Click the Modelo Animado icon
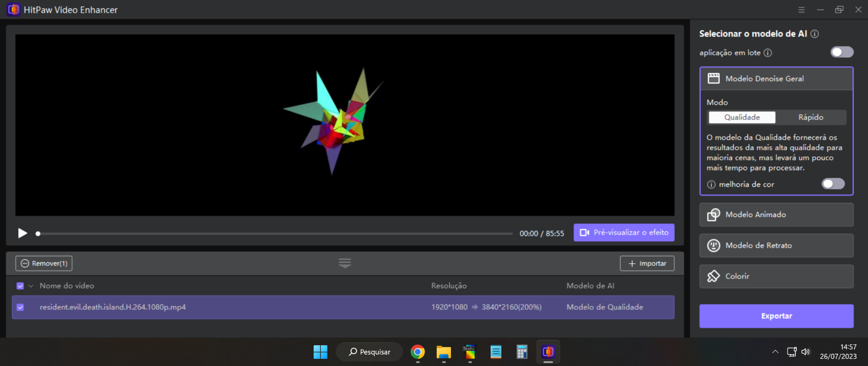Screen dimensions: 868x366 pos(714,215)
